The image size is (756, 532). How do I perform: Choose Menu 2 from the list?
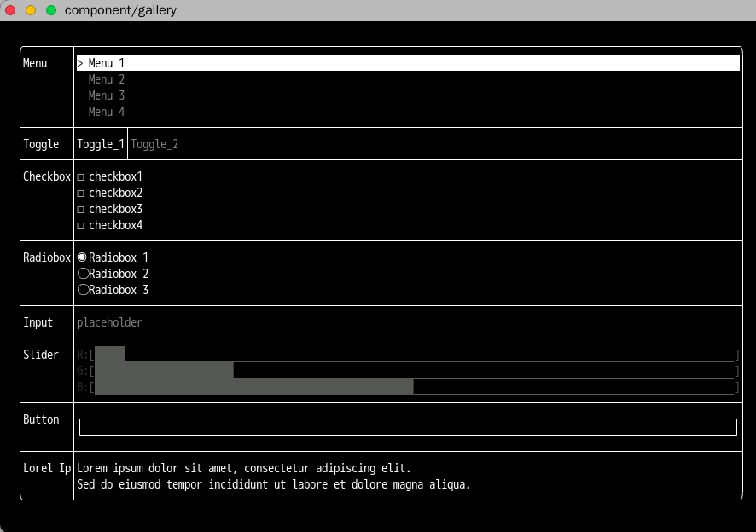[107, 79]
